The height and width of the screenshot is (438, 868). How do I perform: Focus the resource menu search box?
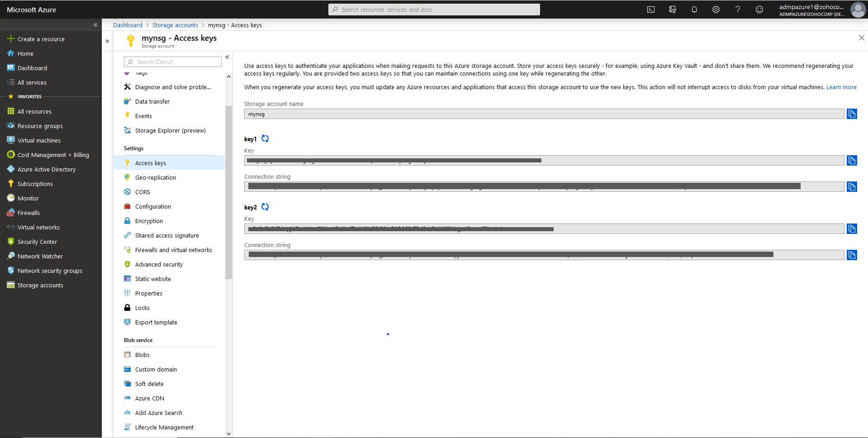(173, 62)
